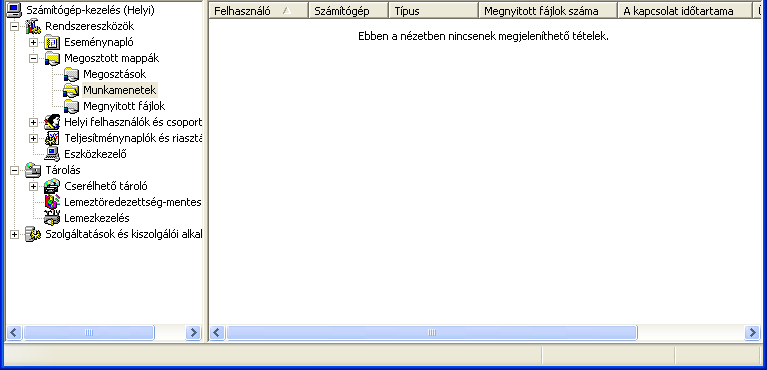Sort by the Típus column header

click(x=433, y=11)
